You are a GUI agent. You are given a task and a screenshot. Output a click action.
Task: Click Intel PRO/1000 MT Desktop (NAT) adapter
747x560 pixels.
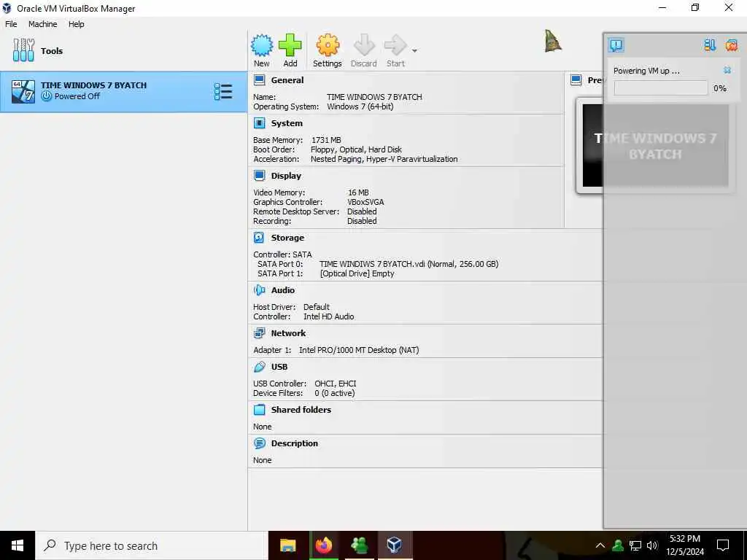(x=359, y=350)
